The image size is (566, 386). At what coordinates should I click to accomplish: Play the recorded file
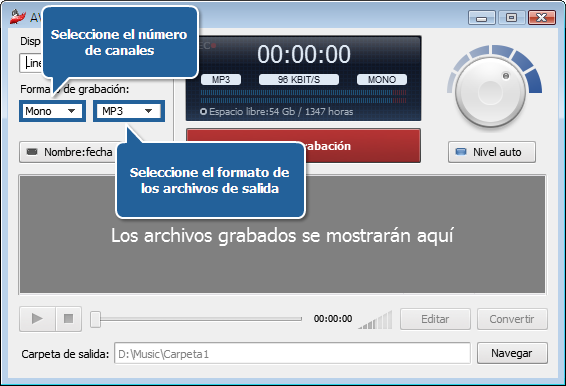click(38, 319)
